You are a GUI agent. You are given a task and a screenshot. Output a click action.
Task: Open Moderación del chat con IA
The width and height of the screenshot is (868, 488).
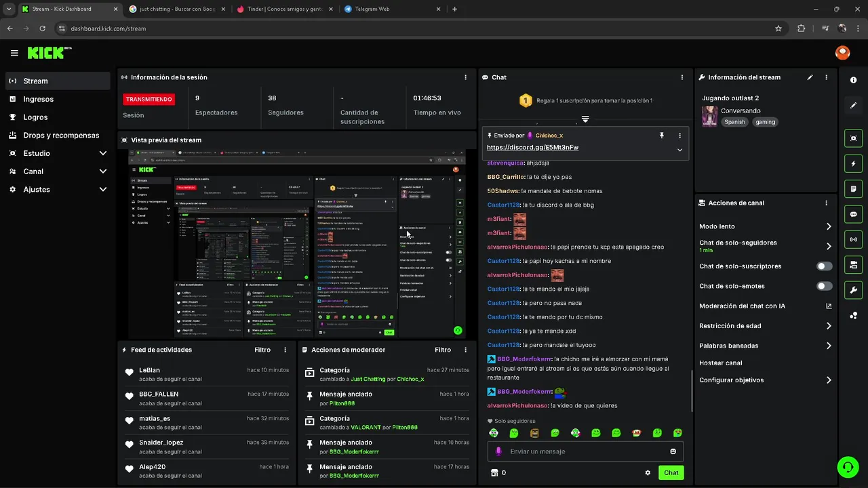click(x=765, y=306)
